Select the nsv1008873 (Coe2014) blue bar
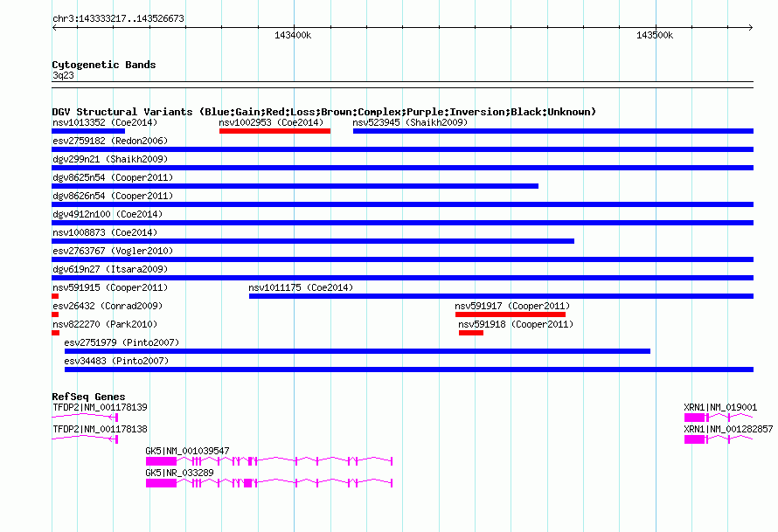Image resolution: width=778 pixels, height=532 pixels. click(x=313, y=241)
